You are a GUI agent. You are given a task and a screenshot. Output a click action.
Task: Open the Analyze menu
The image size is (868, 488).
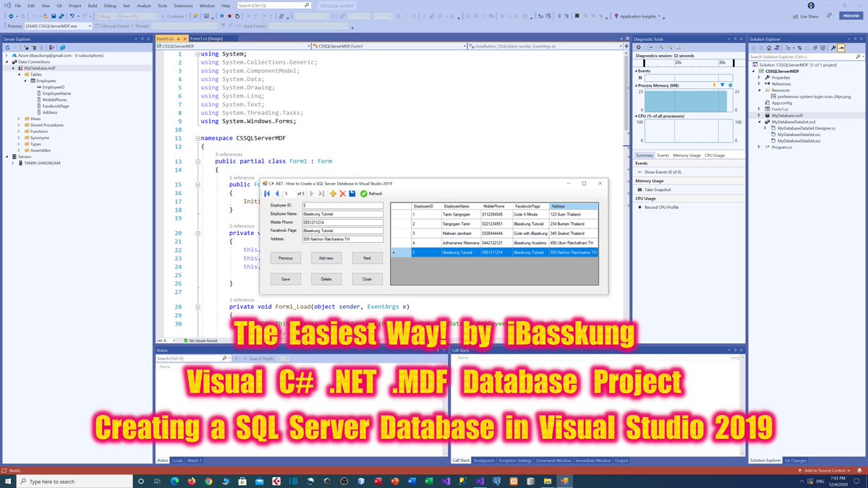click(x=144, y=5)
